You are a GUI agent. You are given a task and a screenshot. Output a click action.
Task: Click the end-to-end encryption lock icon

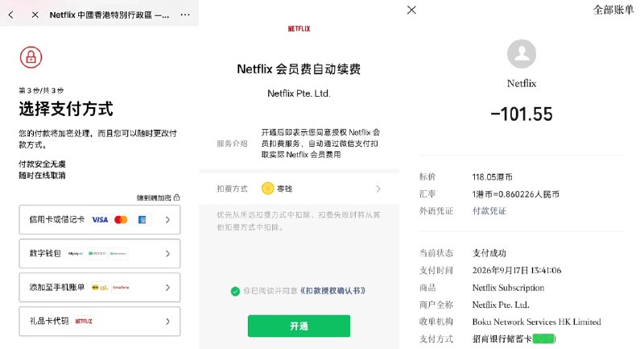[176, 197]
